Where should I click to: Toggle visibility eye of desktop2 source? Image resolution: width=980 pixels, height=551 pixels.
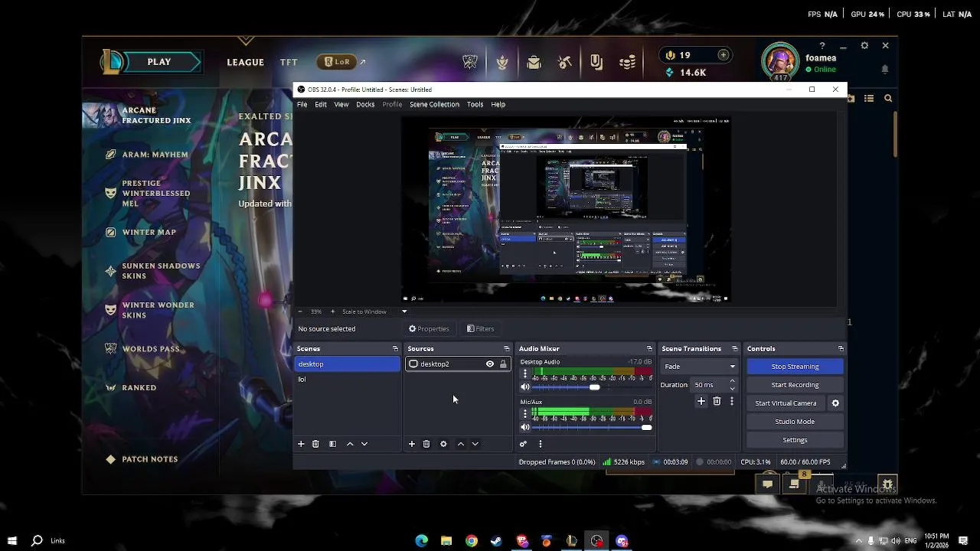click(490, 364)
